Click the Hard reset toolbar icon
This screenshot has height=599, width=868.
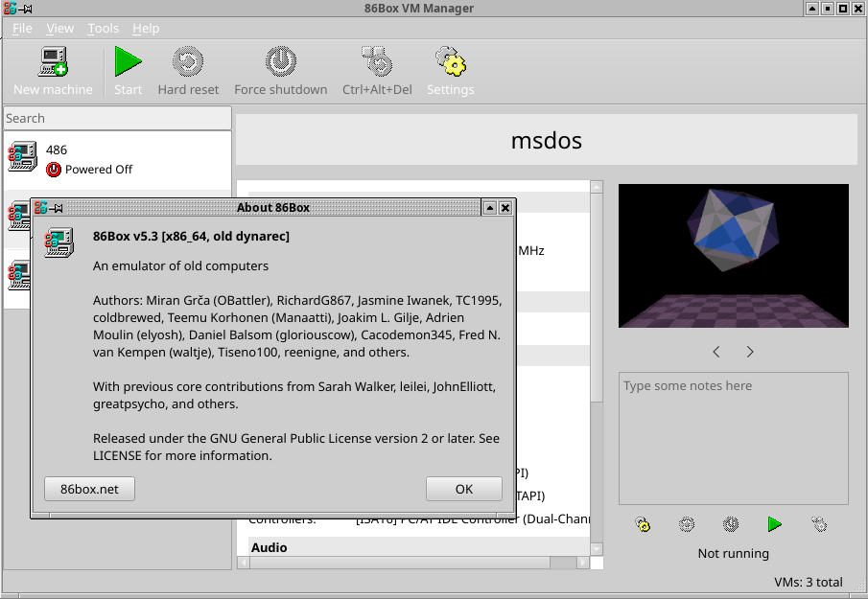tap(188, 61)
